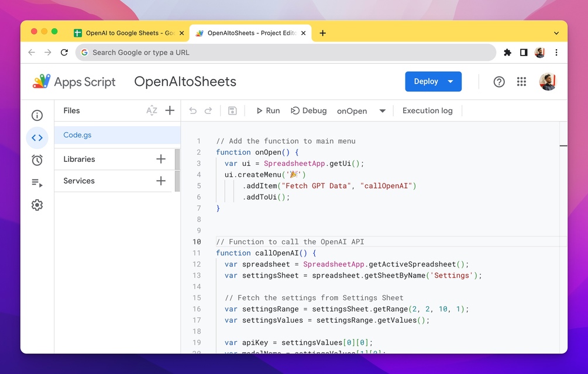The height and width of the screenshot is (374, 588).
Task: Select the Editor code icon in sidebar
Action: [37, 138]
